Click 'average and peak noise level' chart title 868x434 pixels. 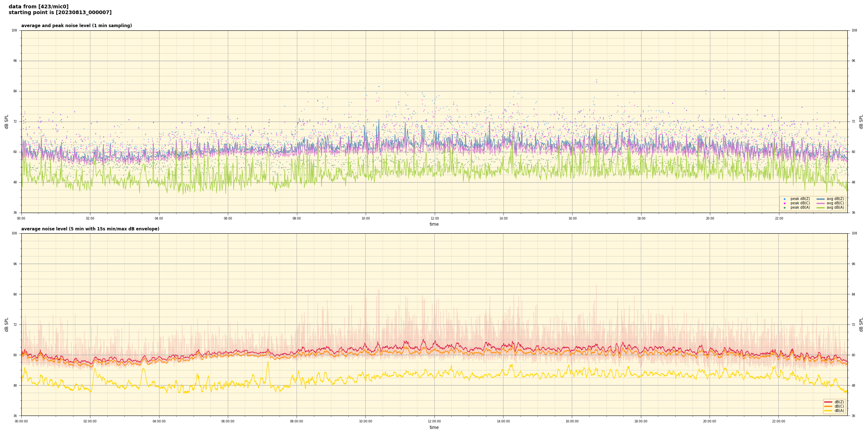pyautogui.click(x=76, y=26)
